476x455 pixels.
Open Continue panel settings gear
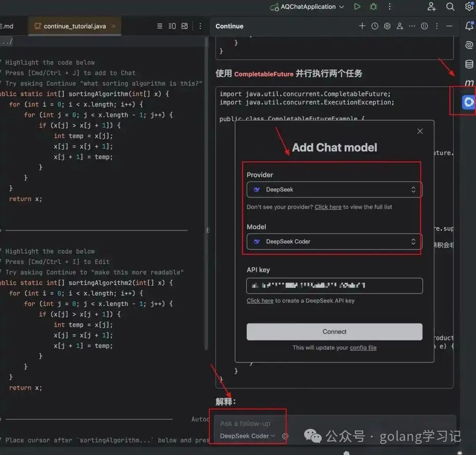387,26
